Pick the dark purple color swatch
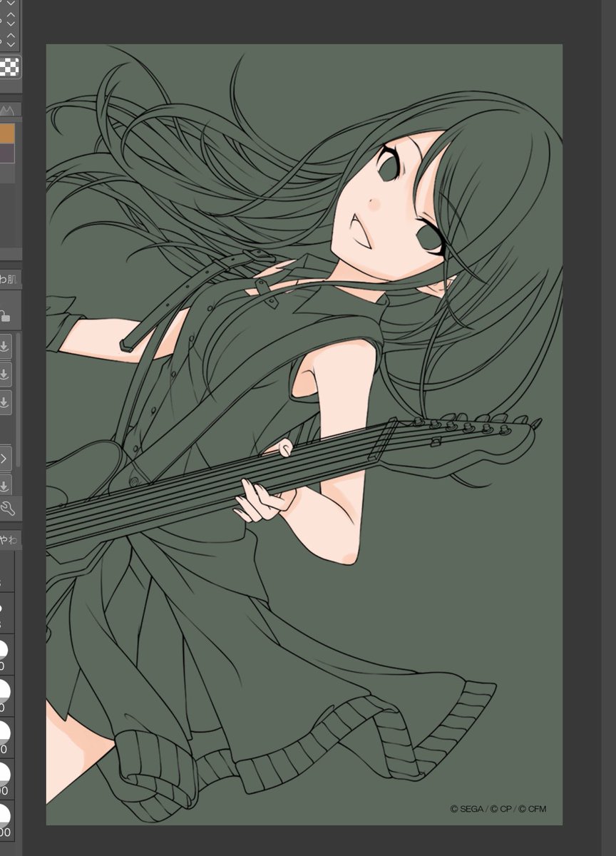Screen dimensions: 616x856 coord(7,153)
